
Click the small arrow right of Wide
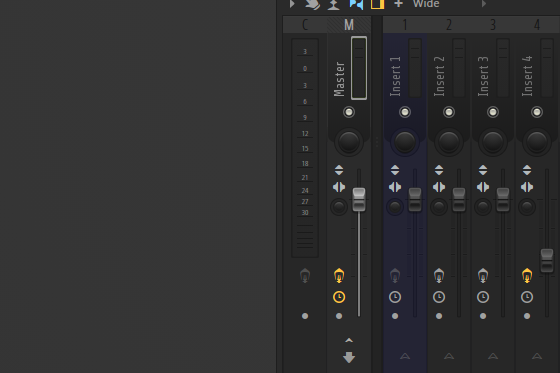484,4
